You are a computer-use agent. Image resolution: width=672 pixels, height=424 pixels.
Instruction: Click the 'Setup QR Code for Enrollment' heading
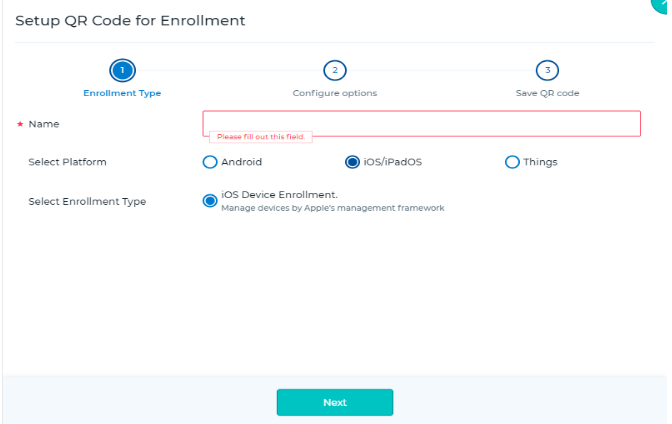130,21
